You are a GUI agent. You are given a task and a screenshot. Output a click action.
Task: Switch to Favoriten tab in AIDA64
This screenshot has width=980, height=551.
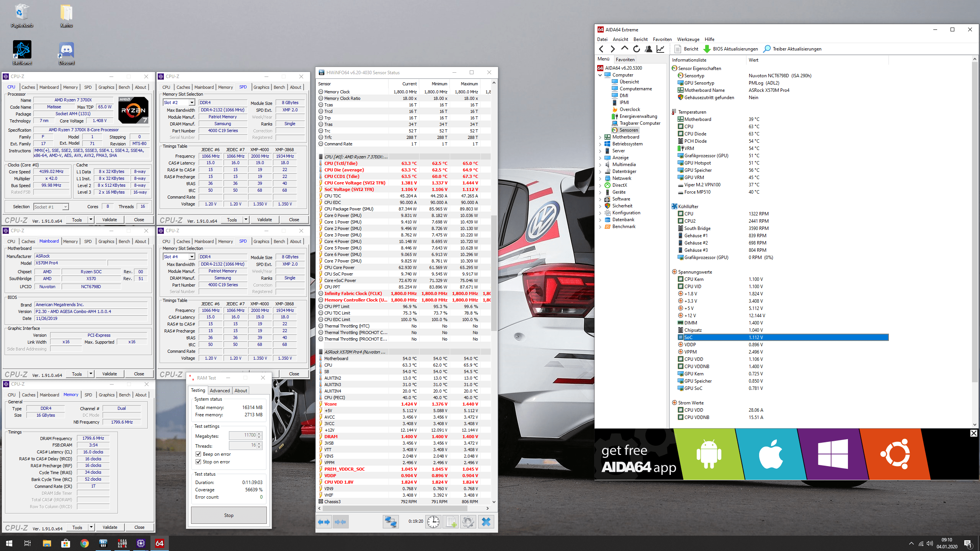coord(625,60)
